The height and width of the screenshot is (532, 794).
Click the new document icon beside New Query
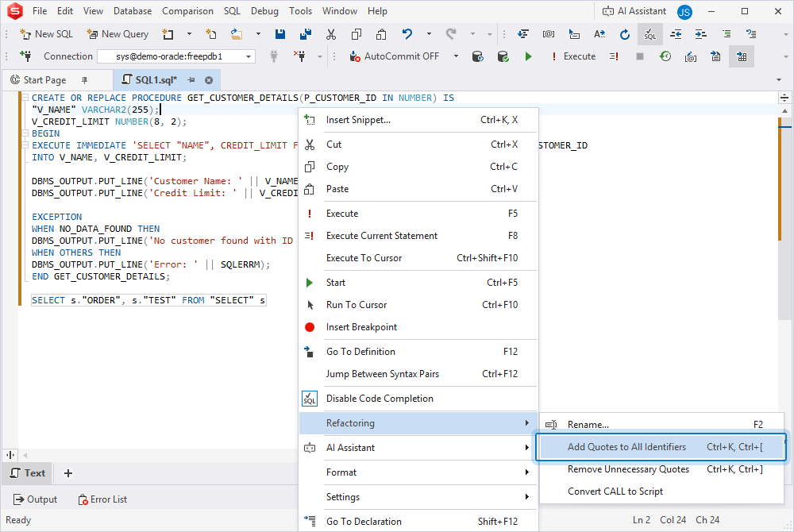point(168,34)
